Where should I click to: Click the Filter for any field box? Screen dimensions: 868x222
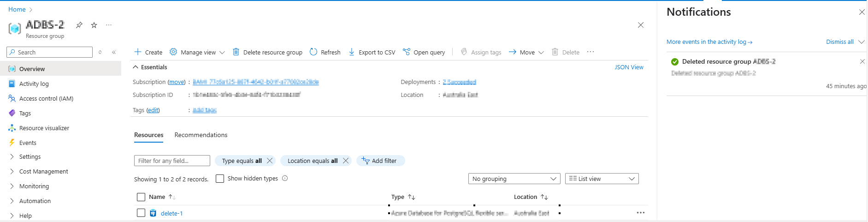pos(172,161)
